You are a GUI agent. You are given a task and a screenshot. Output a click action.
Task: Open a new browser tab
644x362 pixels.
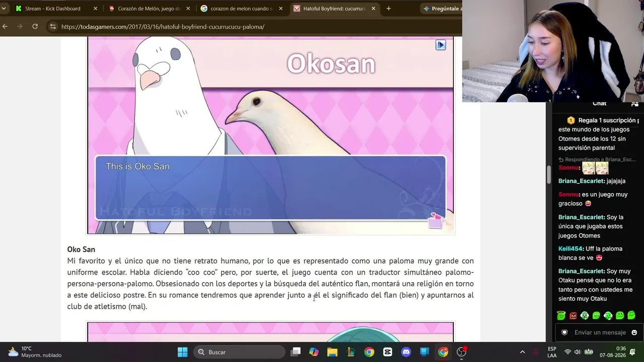(388, 9)
